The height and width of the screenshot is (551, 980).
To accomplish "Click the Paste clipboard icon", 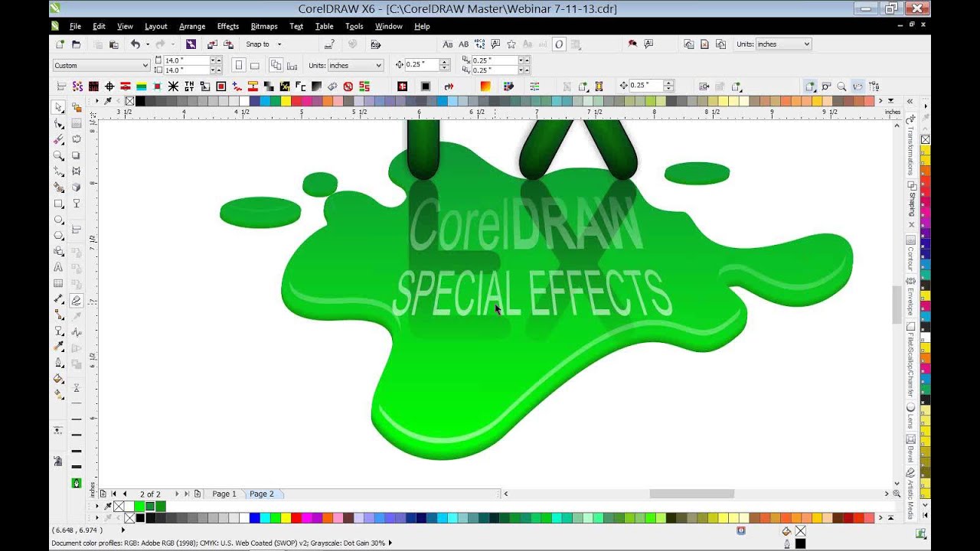I will pos(114,44).
